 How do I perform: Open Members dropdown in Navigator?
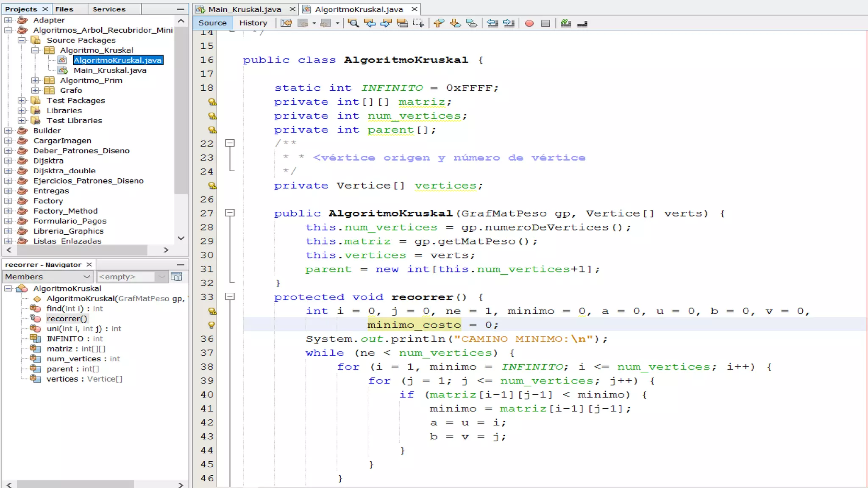coord(47,277)
